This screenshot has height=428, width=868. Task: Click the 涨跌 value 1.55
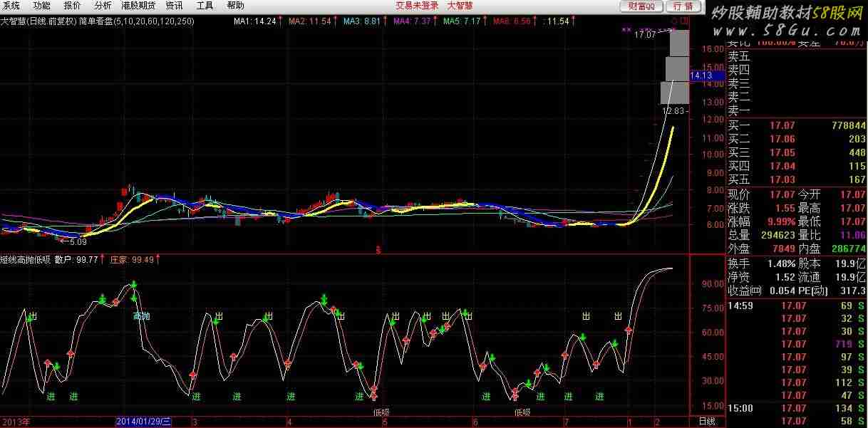click(785, 208)
